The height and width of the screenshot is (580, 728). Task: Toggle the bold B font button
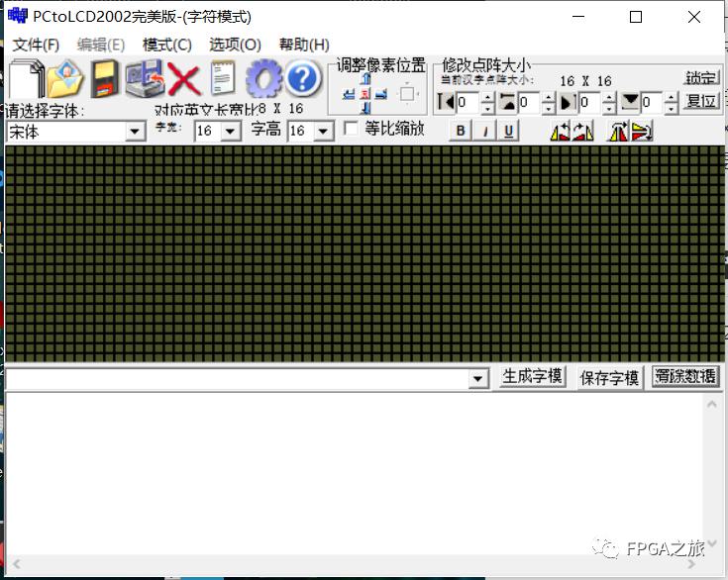(x=460, y=131)
